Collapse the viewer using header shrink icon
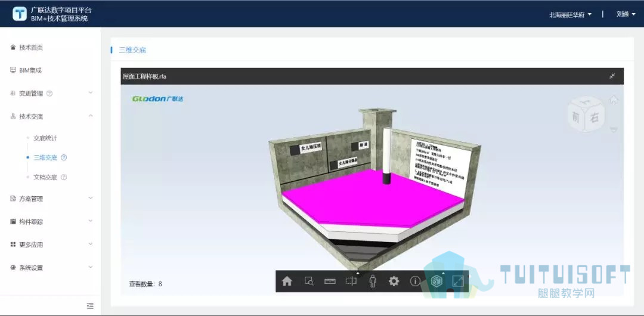Screen dimensions: 644x316 [612, 76]
